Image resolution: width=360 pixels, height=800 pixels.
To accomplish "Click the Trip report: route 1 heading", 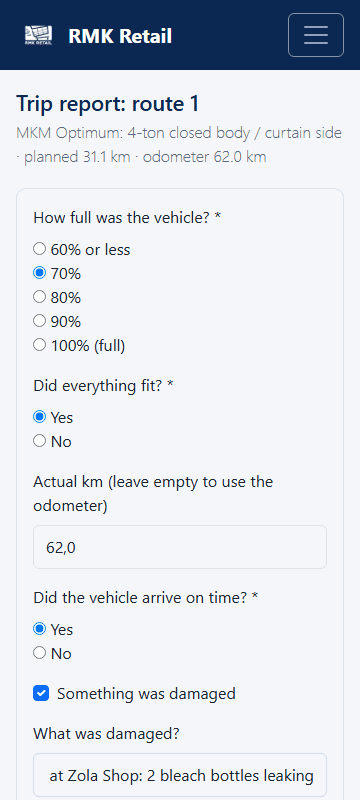I will [108, 104].
